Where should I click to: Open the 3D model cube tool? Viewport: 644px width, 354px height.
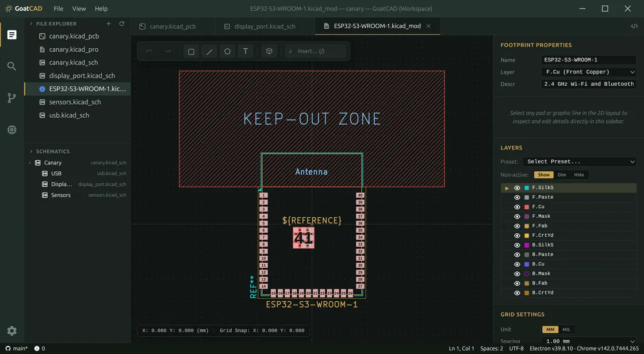point(269,51)
